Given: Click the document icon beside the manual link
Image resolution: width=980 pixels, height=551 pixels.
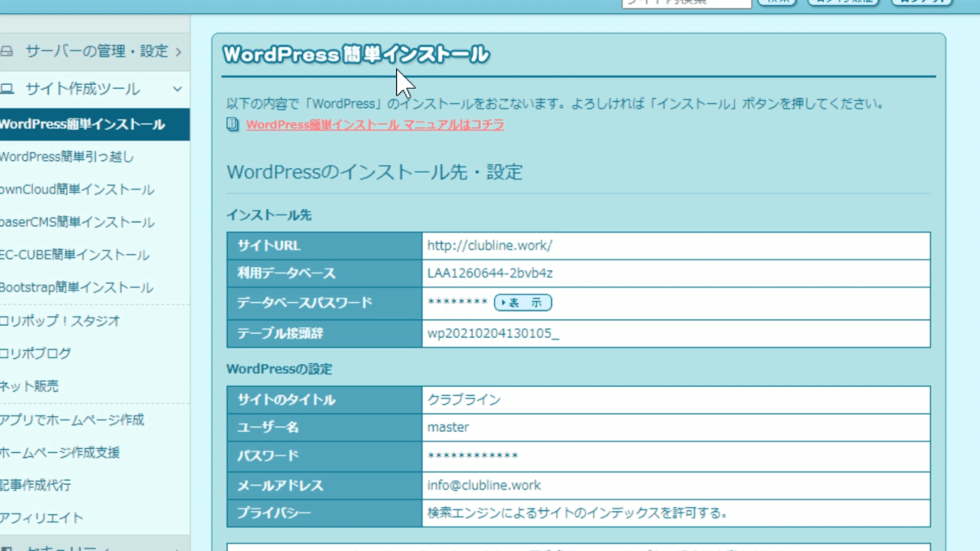Looking at the screenshot, I should click(233, 125).
